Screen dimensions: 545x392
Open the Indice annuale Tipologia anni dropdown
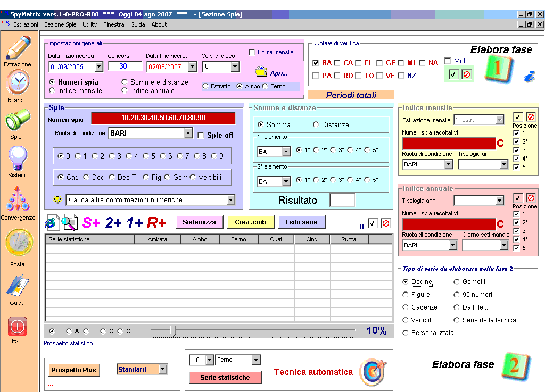tap(499, 201)
